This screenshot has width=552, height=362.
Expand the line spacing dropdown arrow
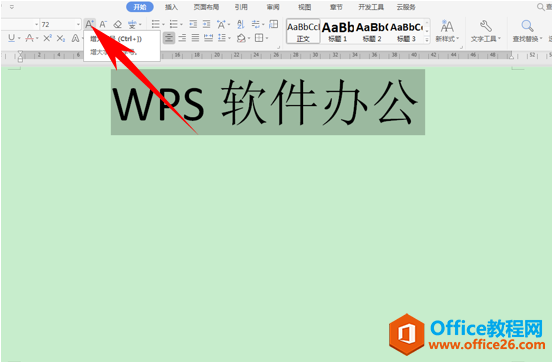[x=230, y=38]
